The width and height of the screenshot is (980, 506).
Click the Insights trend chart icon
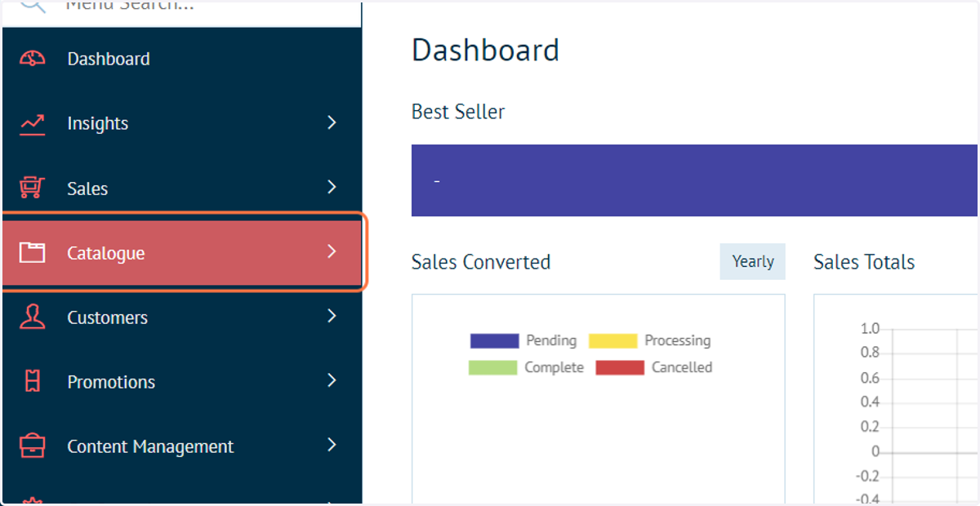point(32,123)
